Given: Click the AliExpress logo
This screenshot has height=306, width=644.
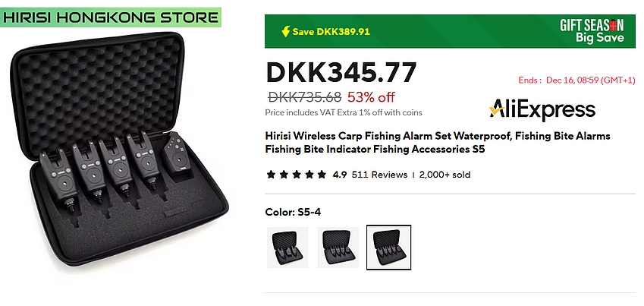Looking at the screenshot, I should pyautogui.click(x=542, y=110).
